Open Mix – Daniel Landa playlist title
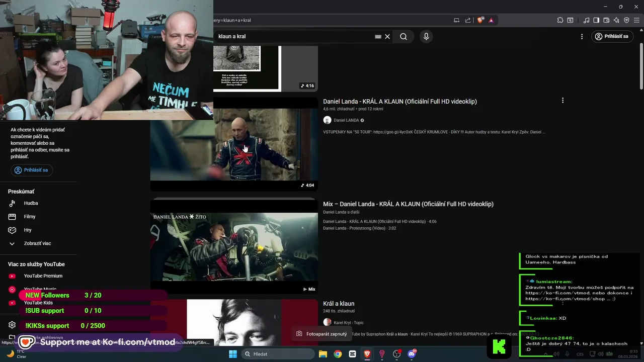644x362 pixels. [408, 204]
